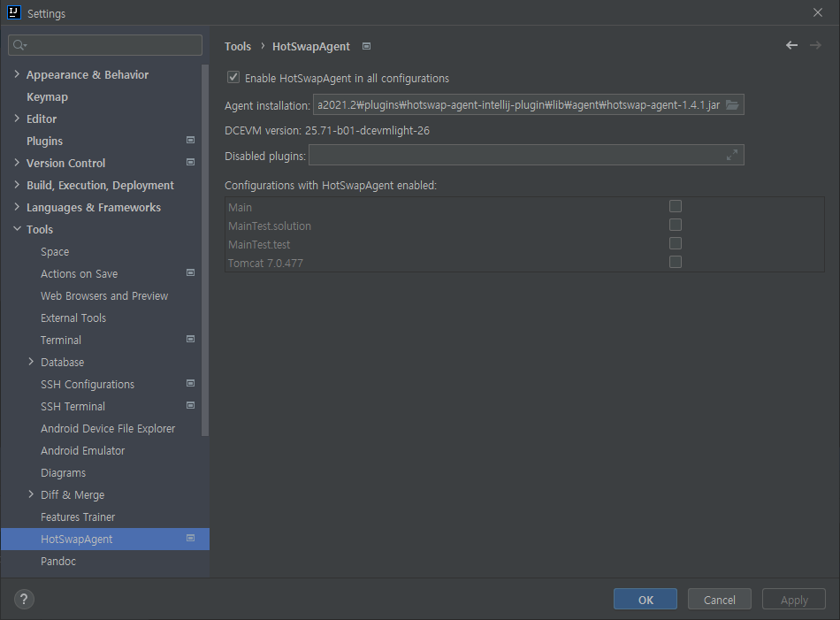Check the MainTest.test configuration checkbox

pyautogui.click(x=676, y=244)
